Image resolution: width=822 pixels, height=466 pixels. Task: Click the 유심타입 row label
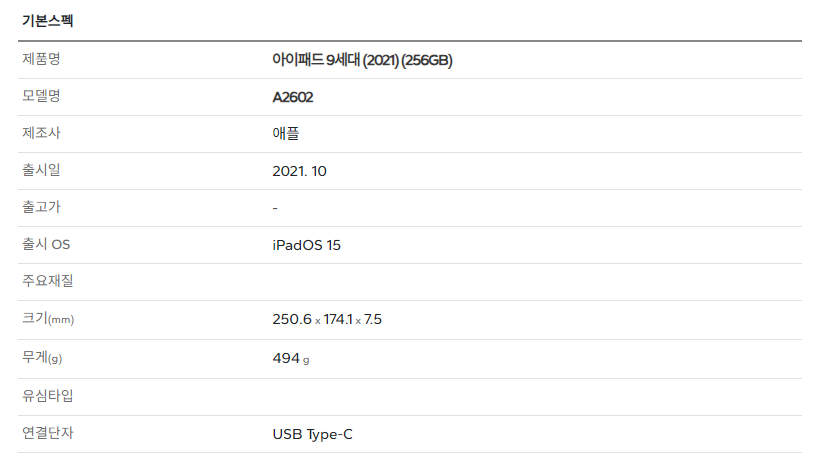click(x=48, y=395)
